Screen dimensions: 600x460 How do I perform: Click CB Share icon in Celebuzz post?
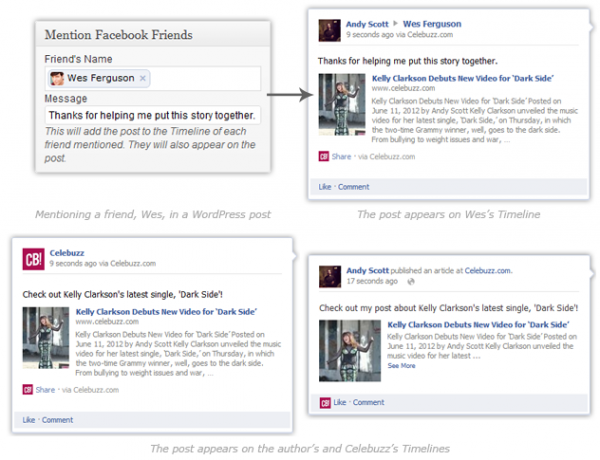click(28, 390)
